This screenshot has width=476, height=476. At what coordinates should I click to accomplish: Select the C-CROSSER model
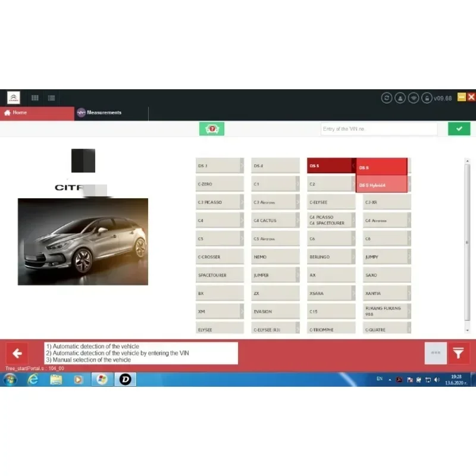pos(220,257)
